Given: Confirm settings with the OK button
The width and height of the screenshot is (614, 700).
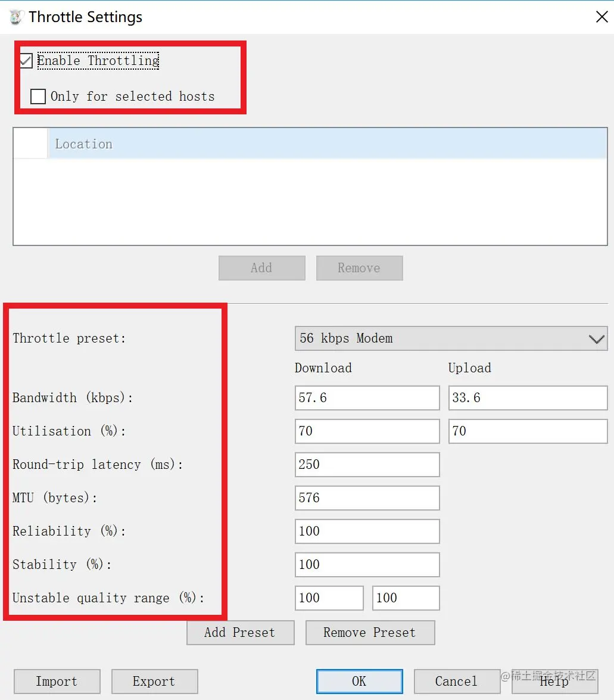Looking at the screenshot, I should pyautogui.click(x=359, y=682).
